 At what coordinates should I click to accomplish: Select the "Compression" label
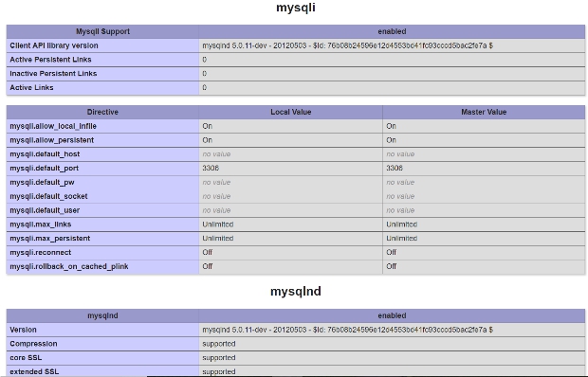33,344
